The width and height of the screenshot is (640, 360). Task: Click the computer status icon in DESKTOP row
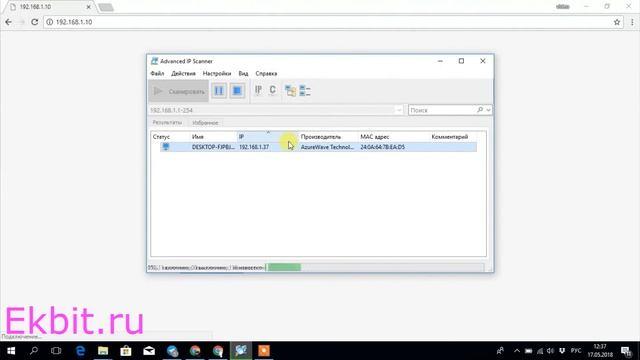pyautogui.click(x=166, y=147)
